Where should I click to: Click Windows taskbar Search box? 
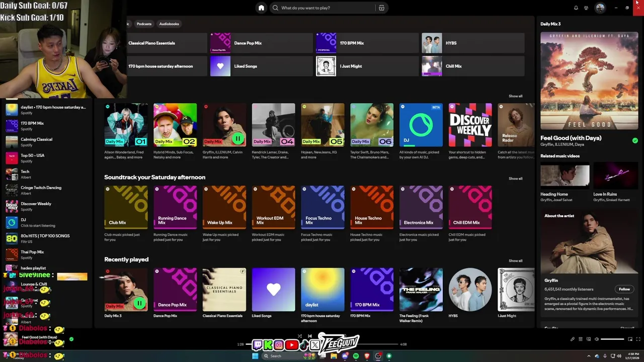coord(288,356)
